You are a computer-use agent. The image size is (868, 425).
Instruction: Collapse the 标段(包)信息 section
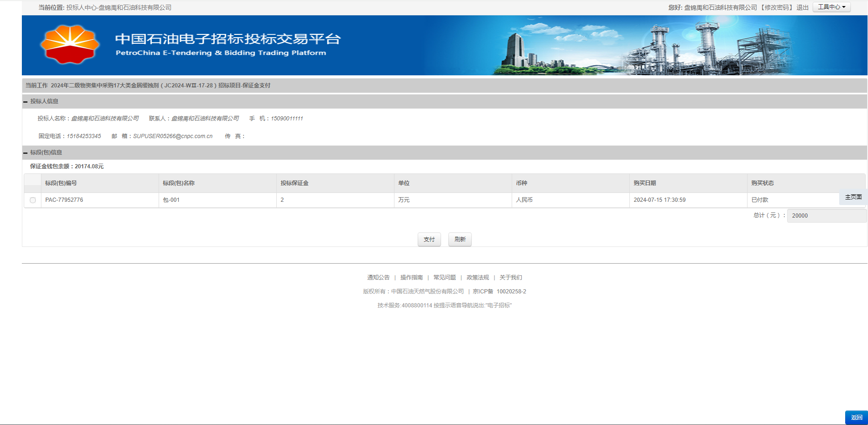point(25,153)
